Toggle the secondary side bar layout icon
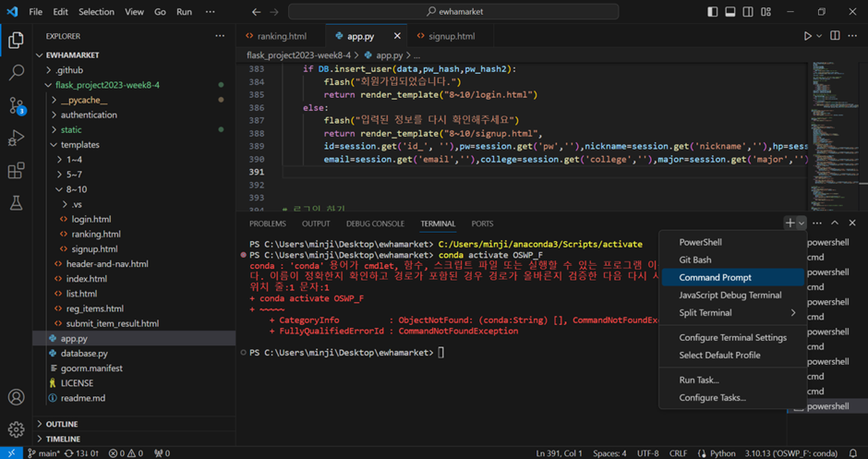The image size is (868, 459). click(748, 12)
